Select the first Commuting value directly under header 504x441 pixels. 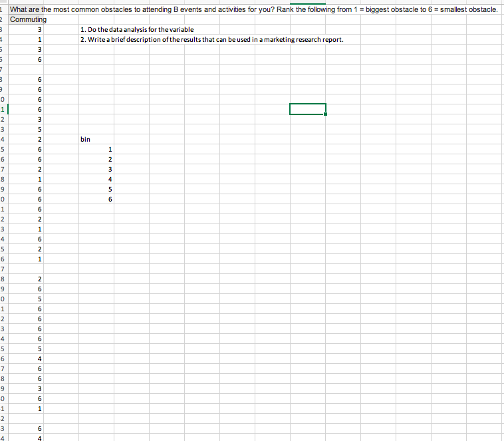coord(26,29)
